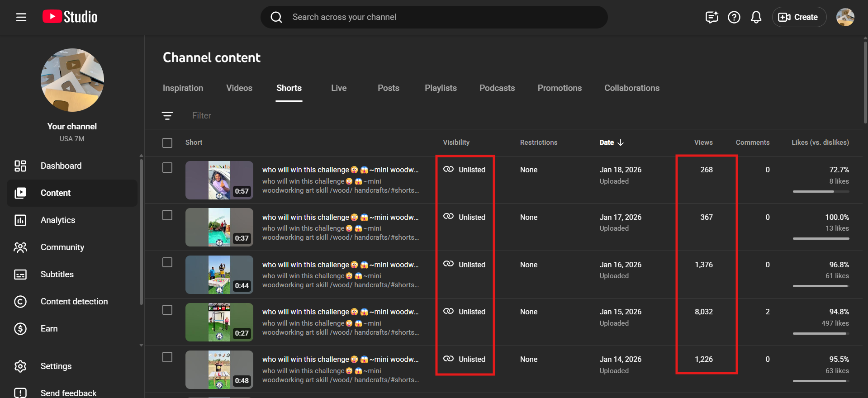This screenshot has height=398, width=868.
Task: Open Settings from the sidebar
Action: pos(56,366)
